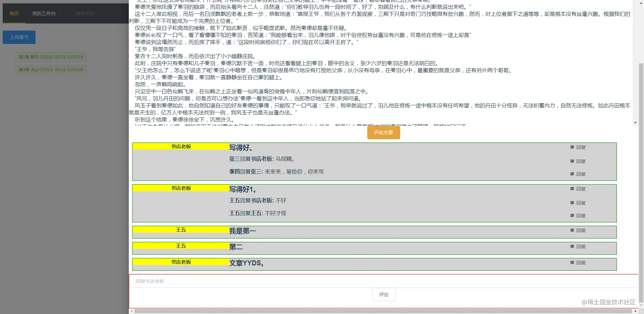Viewport: 644px width, 314px height.
Task: Reply to 李四's comment 来来来，笔给你
Action: 578,174
